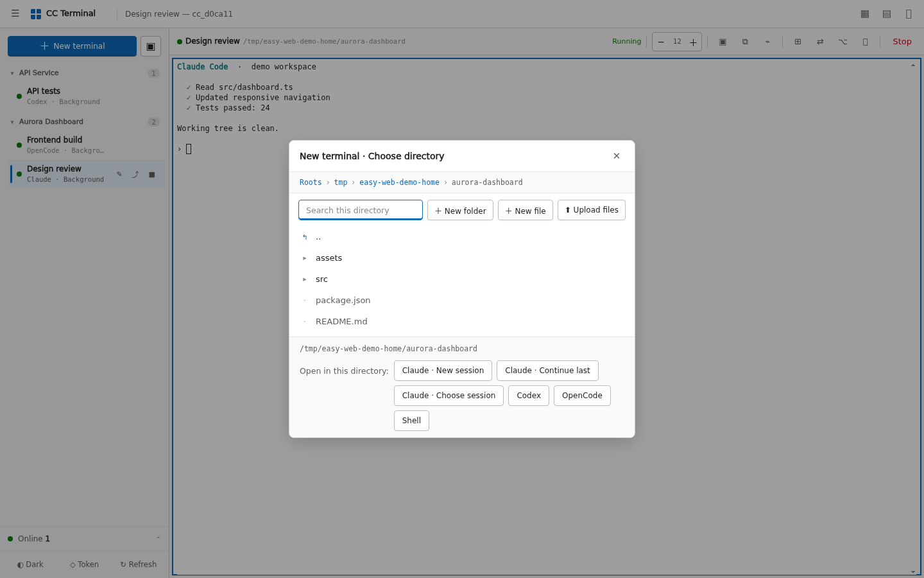This screenshot has height=578, width=924.
Task: Open a Codex terminal here
Action: click(x=529, y=396)
